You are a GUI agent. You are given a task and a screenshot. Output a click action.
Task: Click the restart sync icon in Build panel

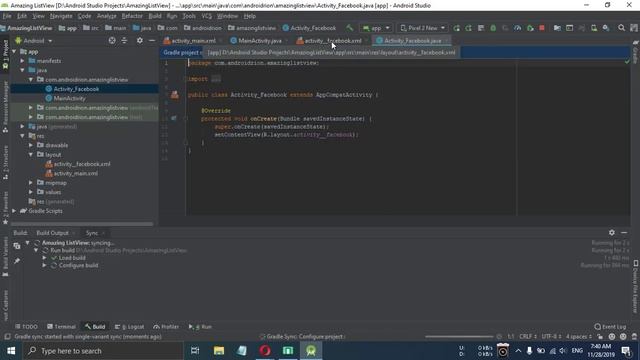tap(17, 246)
